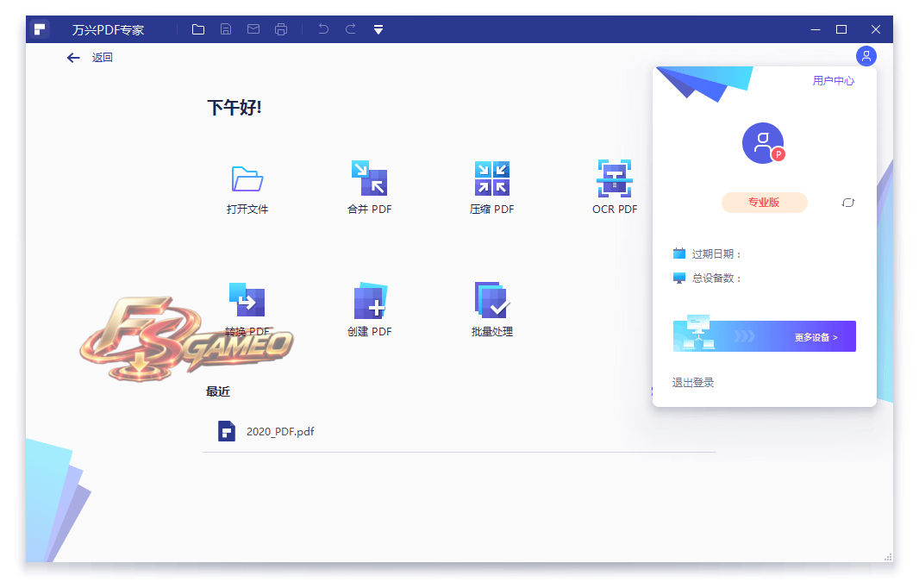Click the open folder icon in title bar
Screen dimensions: 919x588
pos(198,29)
